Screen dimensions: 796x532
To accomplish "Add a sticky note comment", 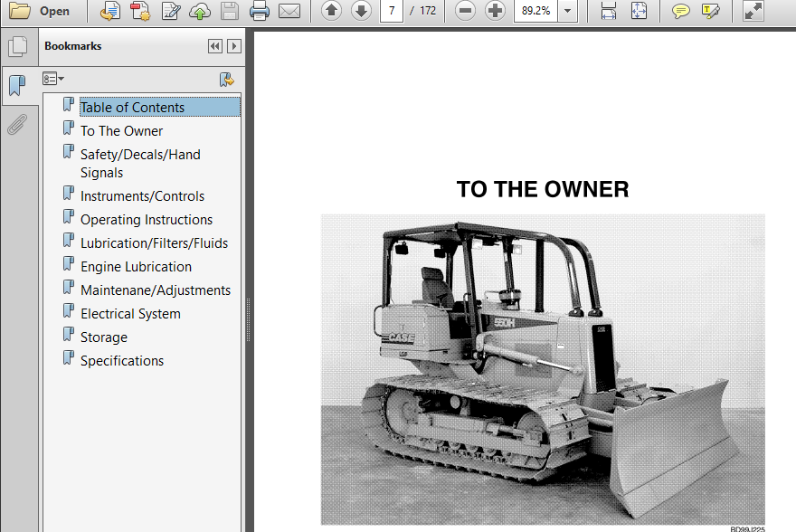I will point(680,11).
